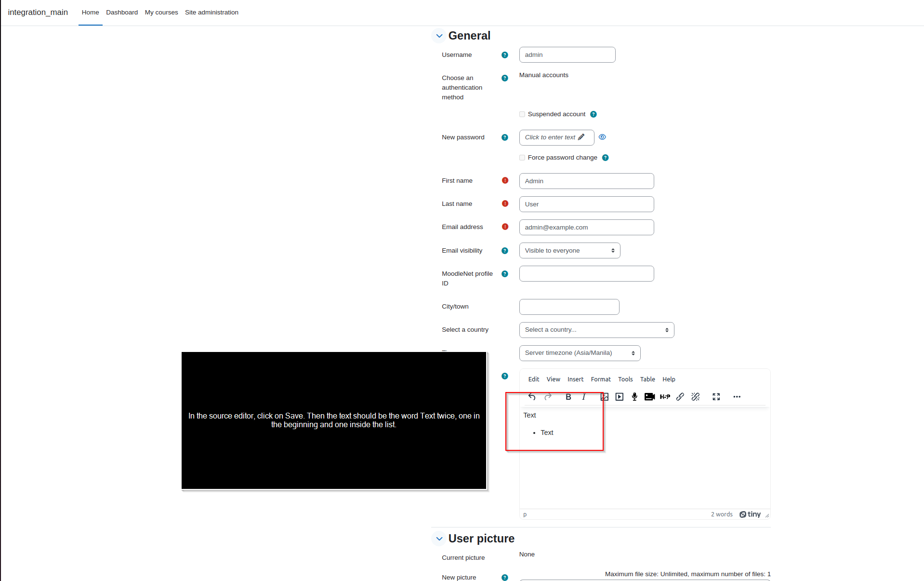Click the First name input field
The width and height of the screenshot is (924, 581).
(x=586, y=181)
